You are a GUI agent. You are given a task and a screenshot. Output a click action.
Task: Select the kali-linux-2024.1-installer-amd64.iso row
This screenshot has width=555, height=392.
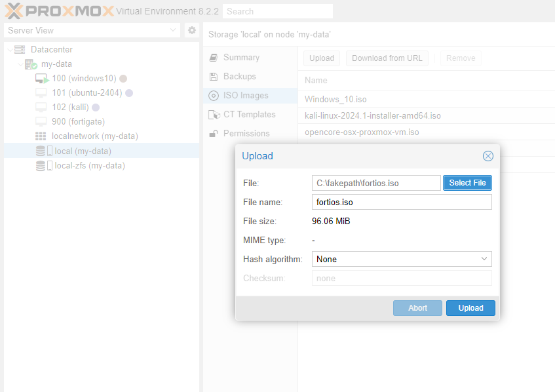coord(427,116)
